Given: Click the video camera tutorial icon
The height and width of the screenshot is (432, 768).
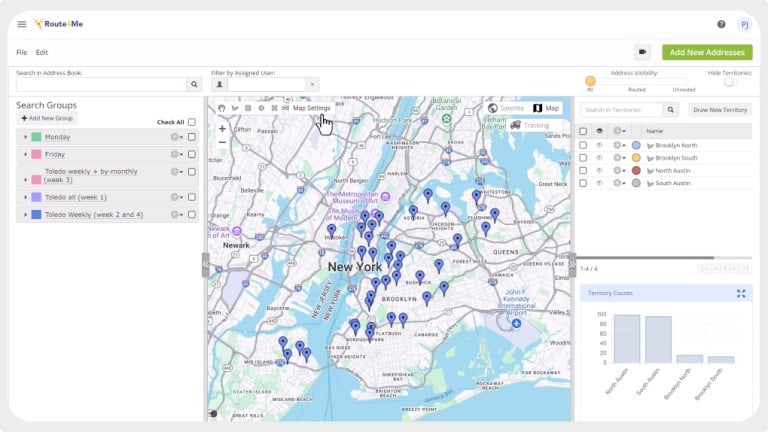Looking at the screenshot, I should pyautogui.click(x=642, y=52).
